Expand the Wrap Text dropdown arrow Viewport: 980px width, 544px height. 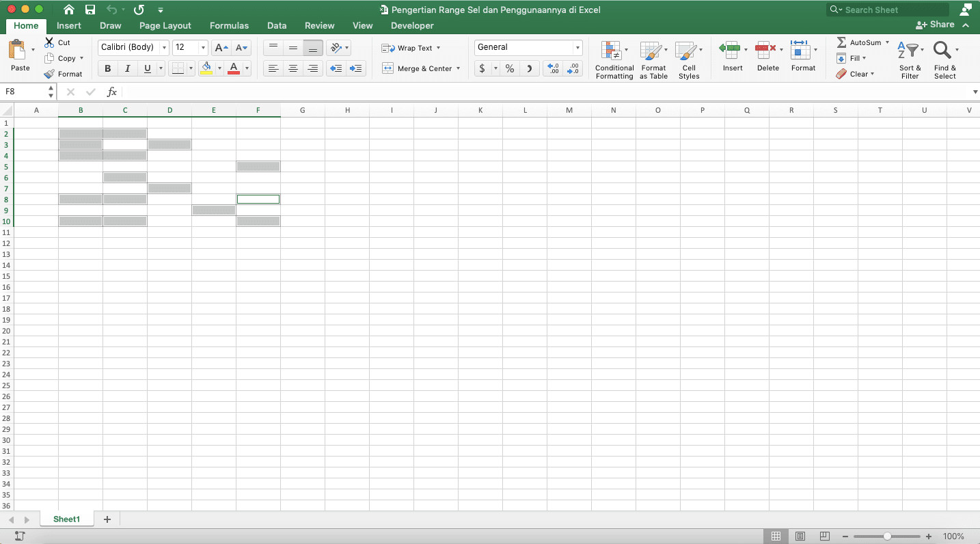438,48
